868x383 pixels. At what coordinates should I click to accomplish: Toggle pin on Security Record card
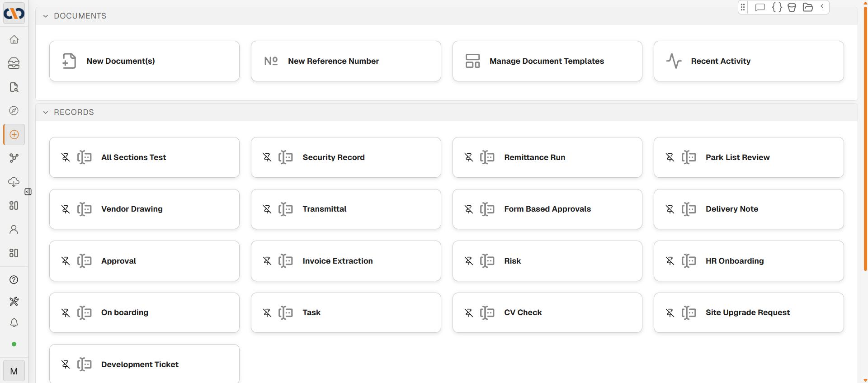click(267, 157)
